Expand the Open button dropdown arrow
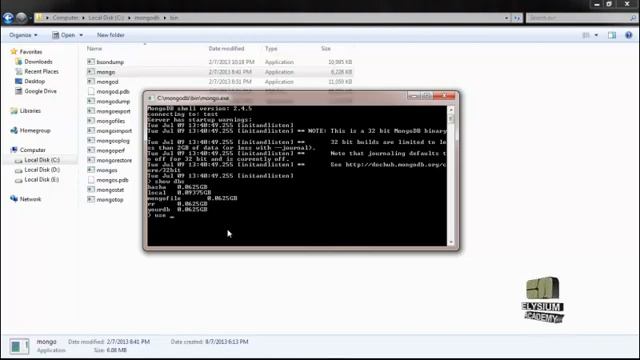This screenshot has height=360, width=640. [x=81, y=35]
